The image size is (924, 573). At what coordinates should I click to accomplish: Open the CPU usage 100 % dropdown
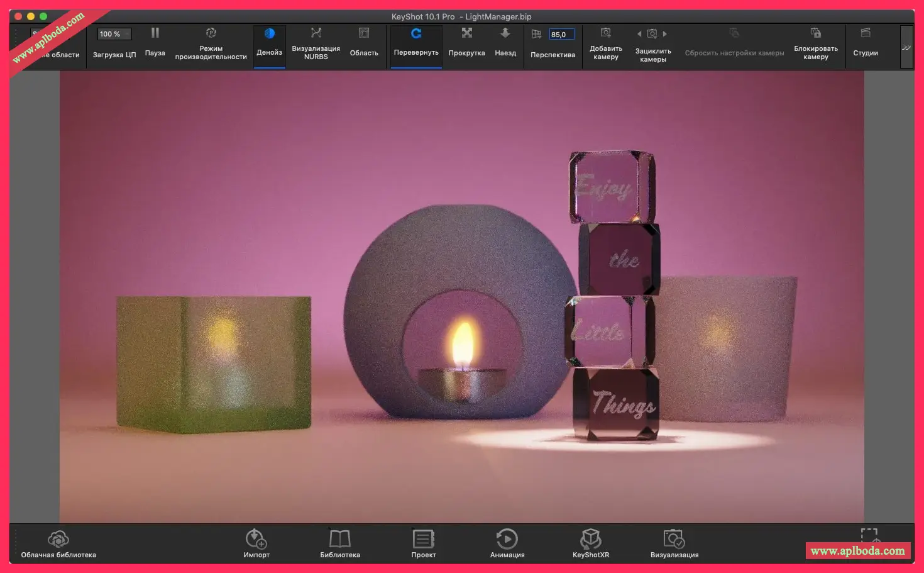pyautogui.click(x=114, y=34)
